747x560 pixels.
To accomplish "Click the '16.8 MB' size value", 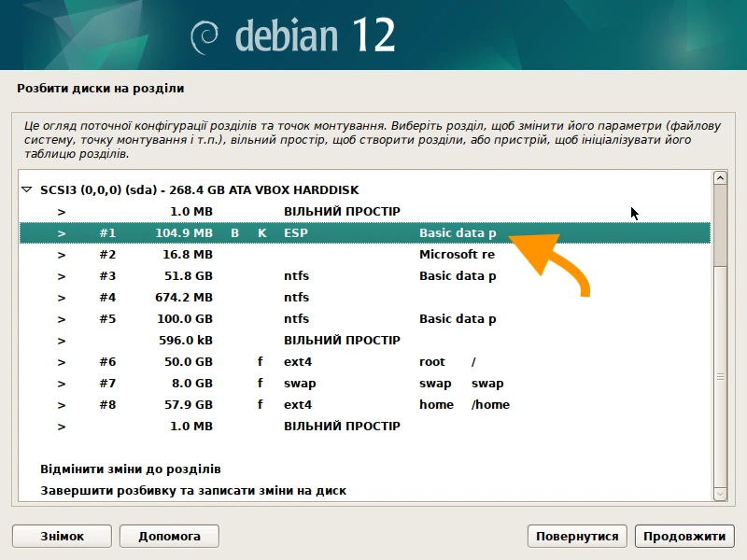I will pos(188,254).
